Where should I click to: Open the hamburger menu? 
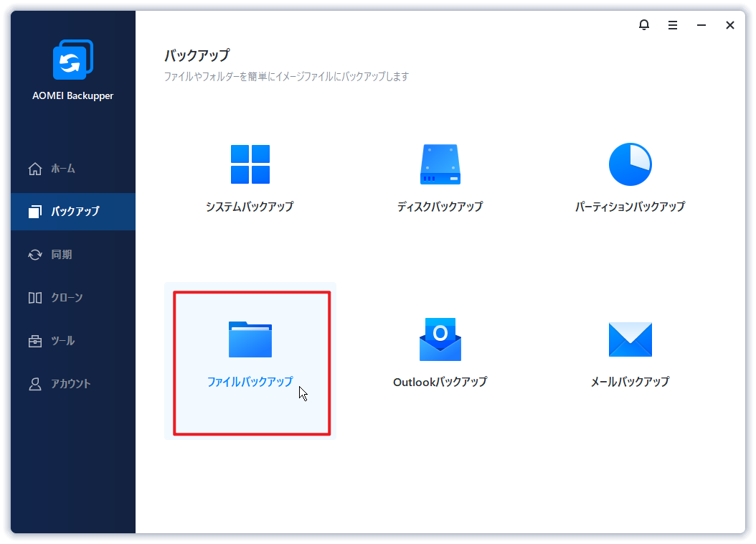(672, 24)
